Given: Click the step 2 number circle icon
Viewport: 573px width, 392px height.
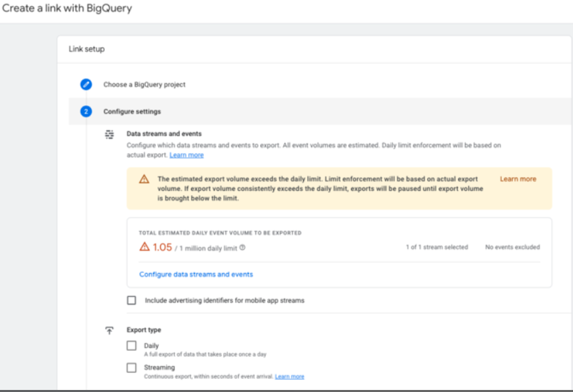Looking at the screenshot, I should pyautogui.click(x=86, y=112).
